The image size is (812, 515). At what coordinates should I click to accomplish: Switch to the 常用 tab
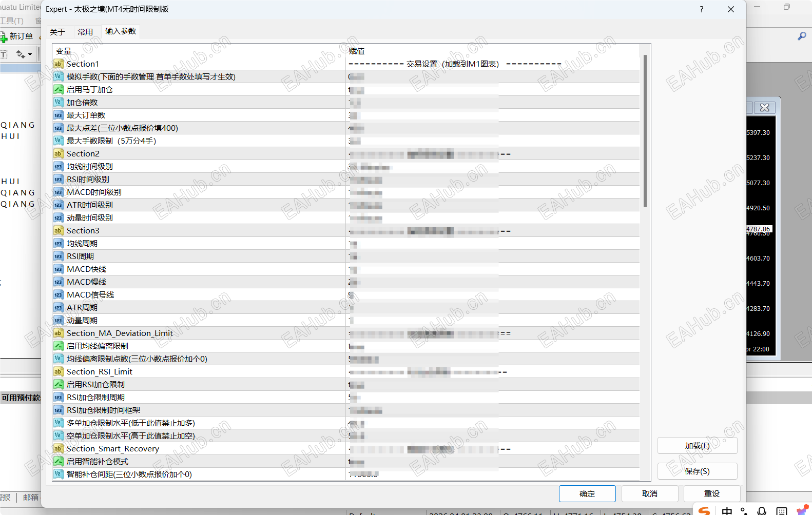[85, 32]
